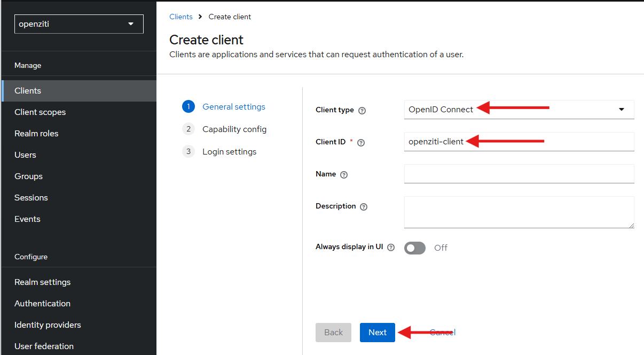Click the Always display in UI help icon
Viewport: 644px width, 355px height.
click(x=391, y=247)
